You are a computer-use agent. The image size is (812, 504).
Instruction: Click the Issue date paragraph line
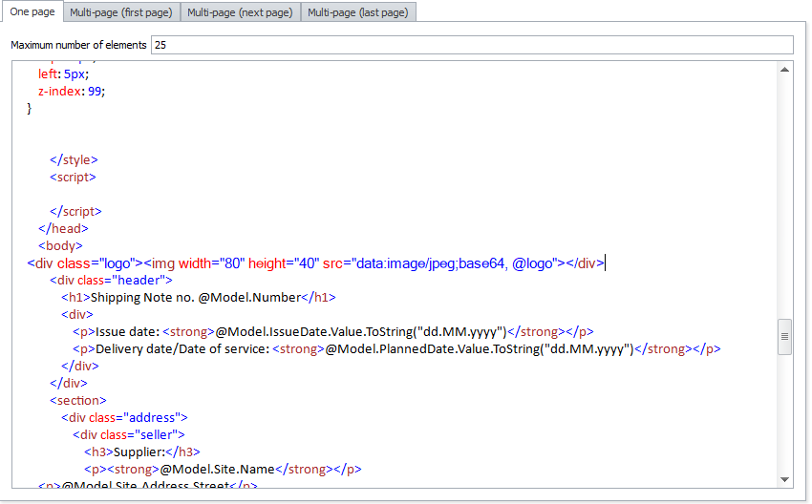tap(333, 331)
